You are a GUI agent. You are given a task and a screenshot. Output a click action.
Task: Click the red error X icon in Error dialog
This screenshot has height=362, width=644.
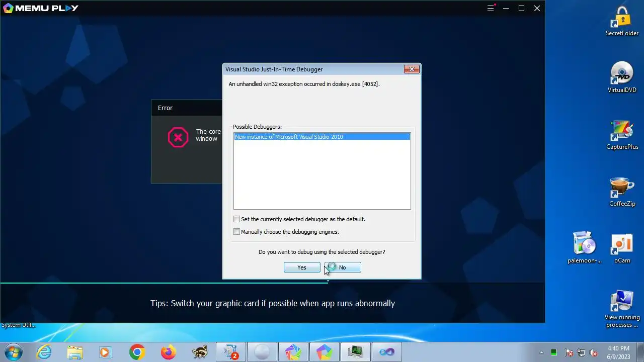178,137
